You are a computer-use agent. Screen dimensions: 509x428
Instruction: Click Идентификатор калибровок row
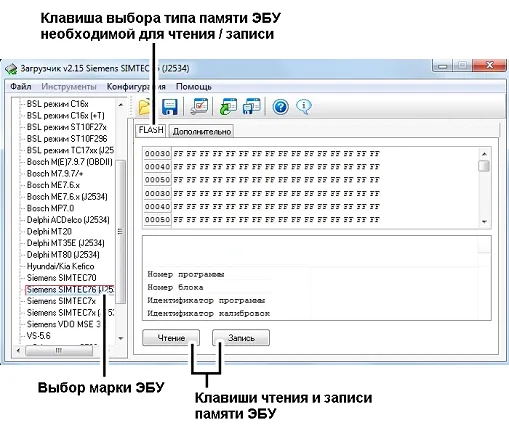point(208,313)
